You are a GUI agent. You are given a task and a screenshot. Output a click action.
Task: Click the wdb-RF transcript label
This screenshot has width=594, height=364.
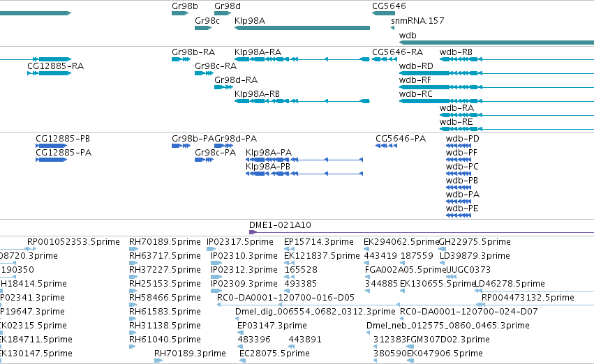[x=415, y=79]
